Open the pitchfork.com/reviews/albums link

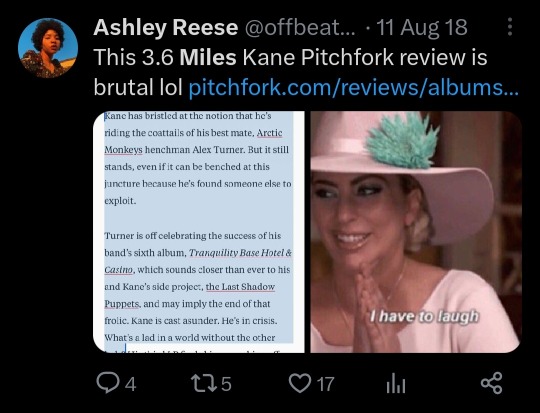[x=354, y=87]
